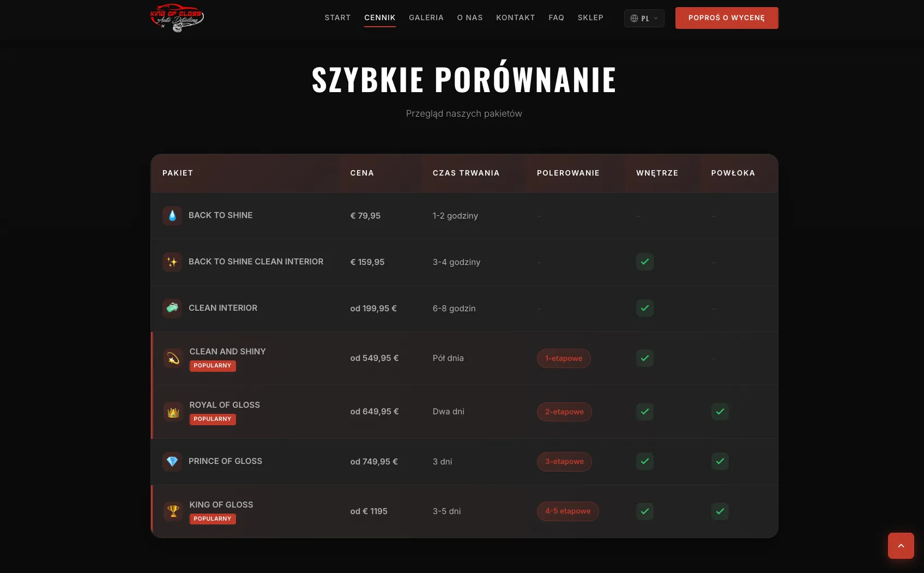Click the scroll-to-top arrow button

tap(901, 545)
